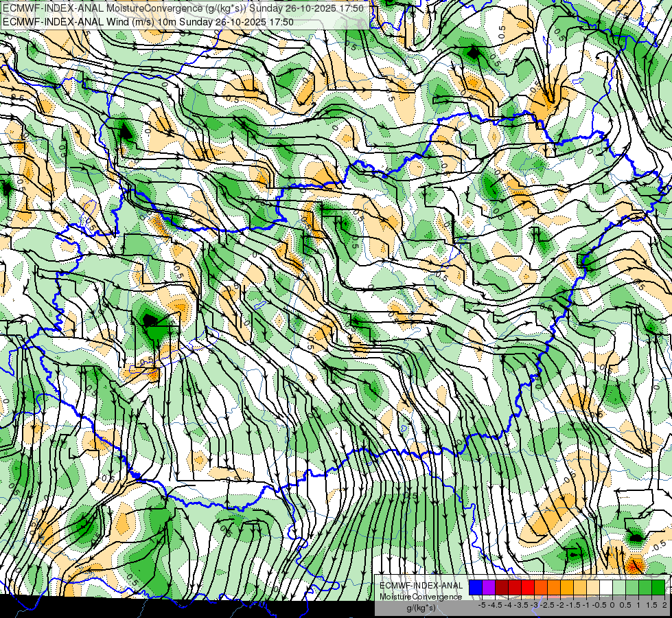Click the 2 tick label on legend

pyautogui.click(x=664, y=605)
